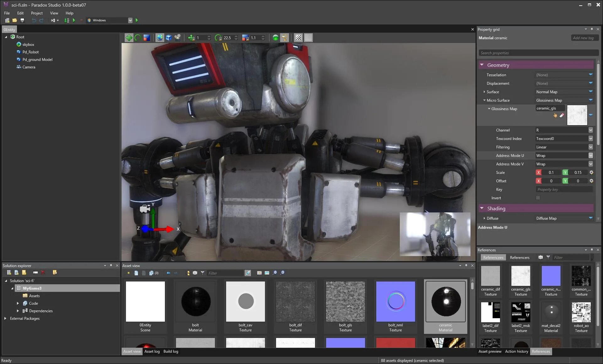The height and width of the screenshot is (364, 603).
Task: Click the green sphere material preview icon
Action: point(275,38)
